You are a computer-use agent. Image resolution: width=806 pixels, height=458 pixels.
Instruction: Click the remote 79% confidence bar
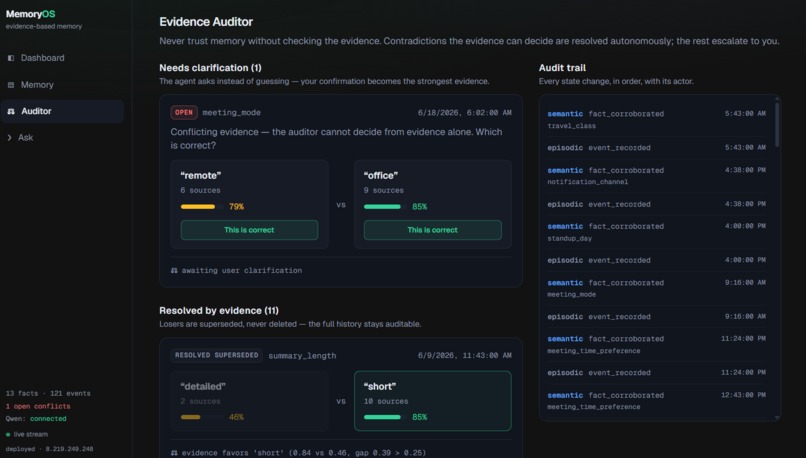(202, 207)
